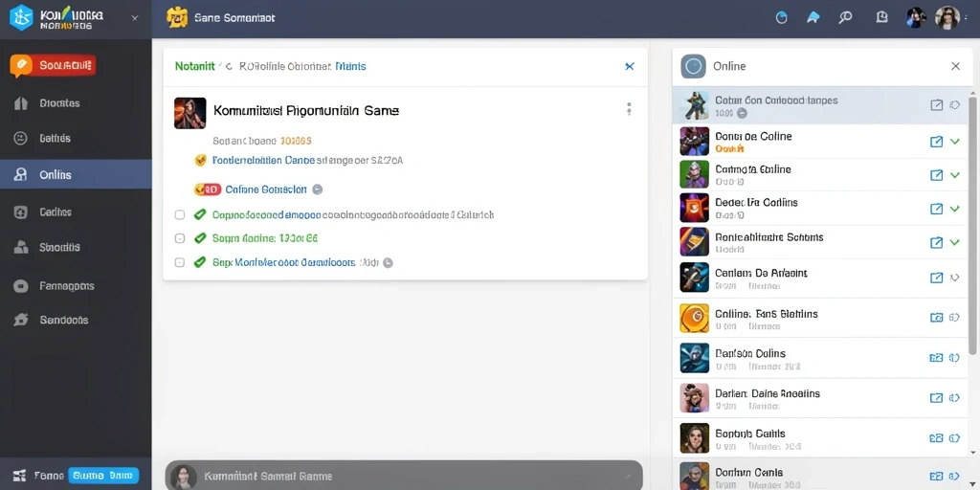Expand the green chevron on "Roniceatiltetne Sohems"

pos(954,242)
